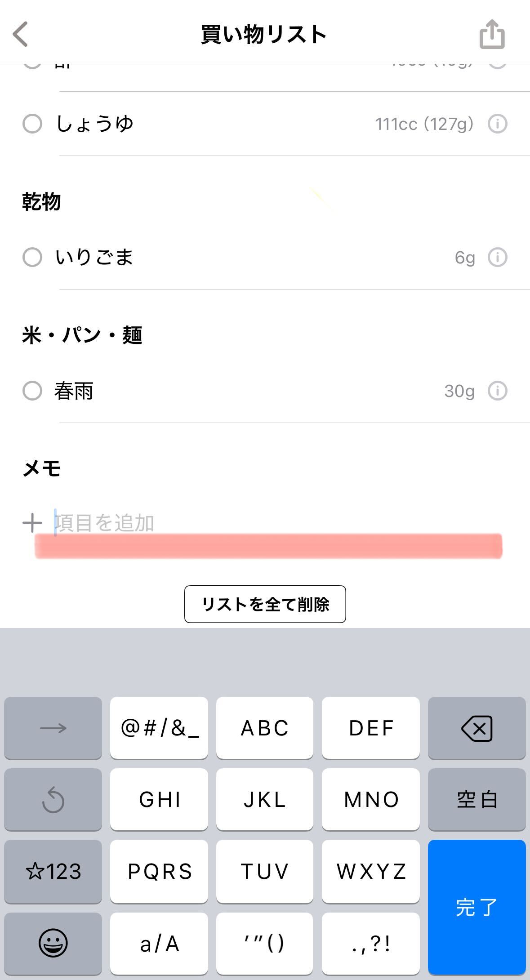Open the share icon in header
The height and width of the screenshot is (980, 530).
[492, 34]
